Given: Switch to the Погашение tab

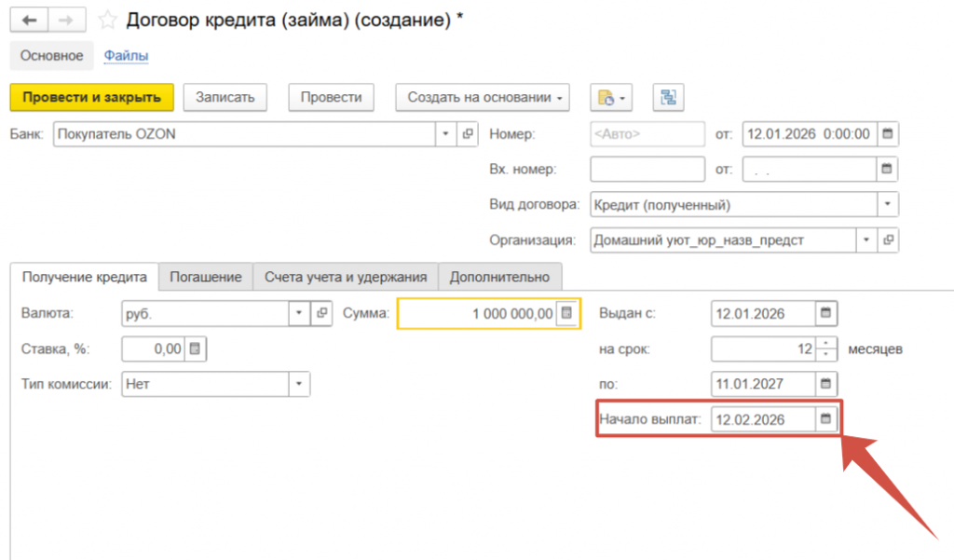Looking at the screenshot, I should tap(205, 277).
